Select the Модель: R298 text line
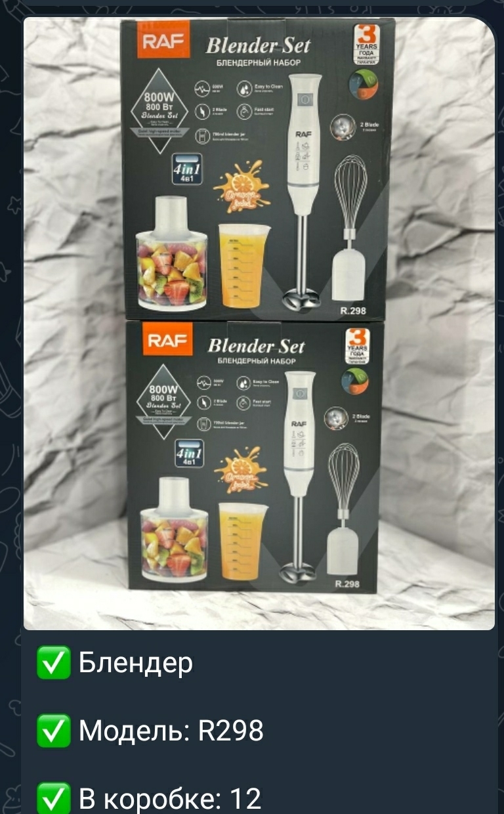This screenshot has width=504, height=814. point(171,731)
